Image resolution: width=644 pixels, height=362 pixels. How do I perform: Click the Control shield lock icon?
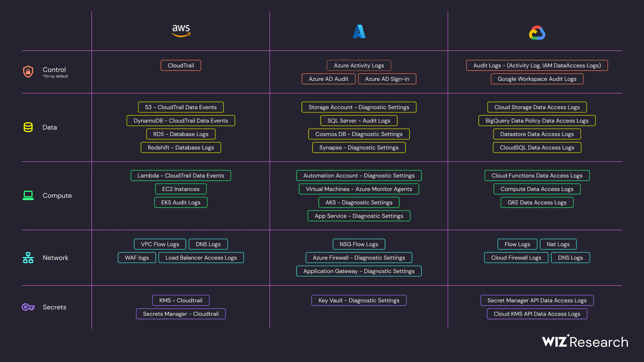(28, 71)
